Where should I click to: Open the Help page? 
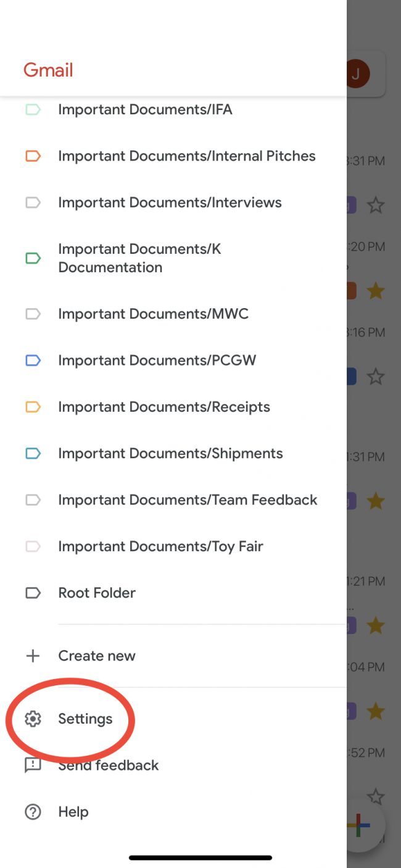73,812
